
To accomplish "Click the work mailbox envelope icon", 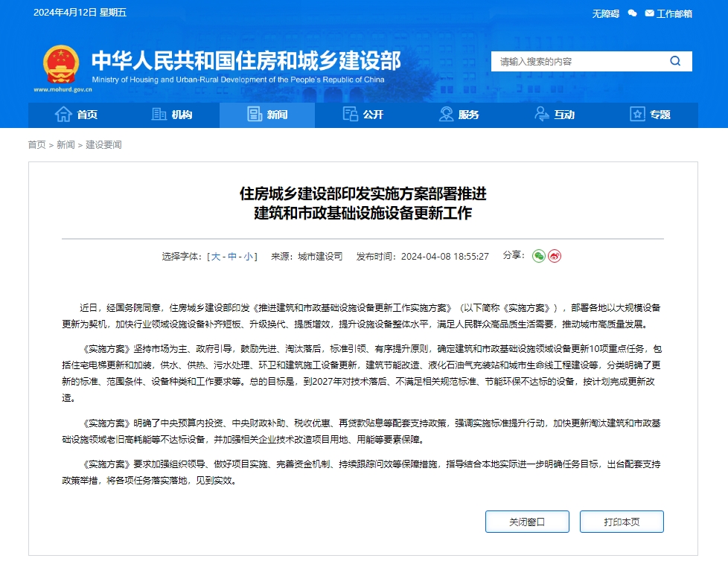I will [x=650, y=13].
